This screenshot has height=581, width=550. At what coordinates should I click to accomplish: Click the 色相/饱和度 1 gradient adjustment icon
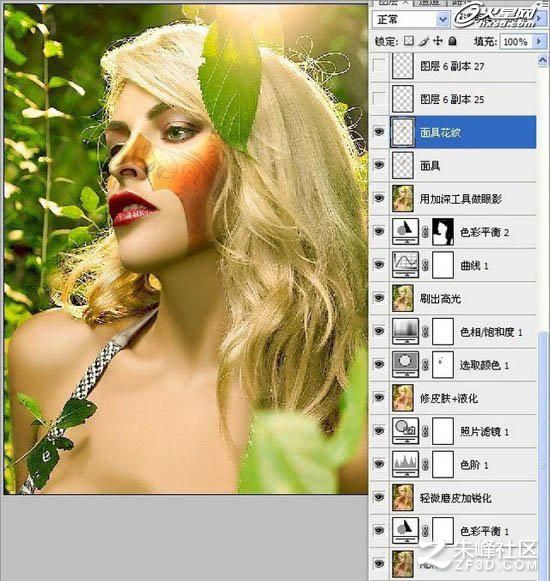pyautogui.click(x=405, y=331)
